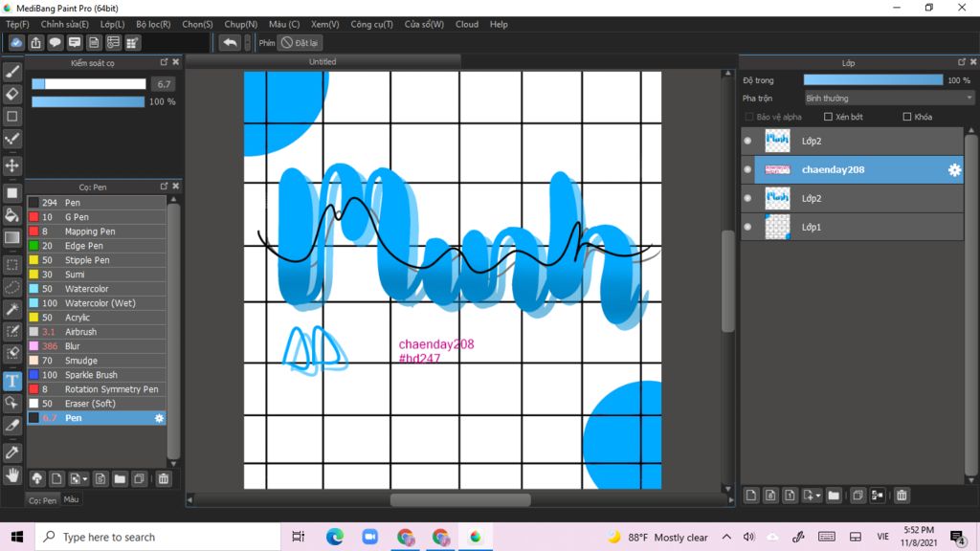
Task: Select the Eyedropper tool
Action: [x=11, y=452]
